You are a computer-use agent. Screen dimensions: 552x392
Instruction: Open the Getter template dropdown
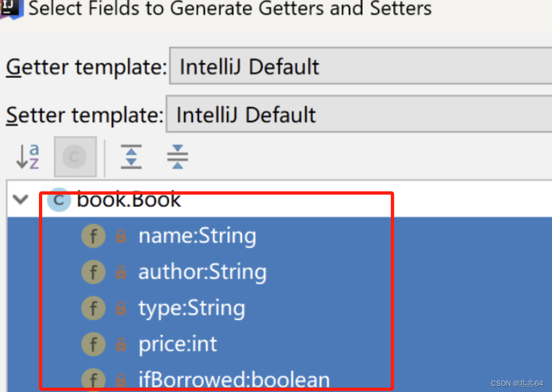click(360, 67)
